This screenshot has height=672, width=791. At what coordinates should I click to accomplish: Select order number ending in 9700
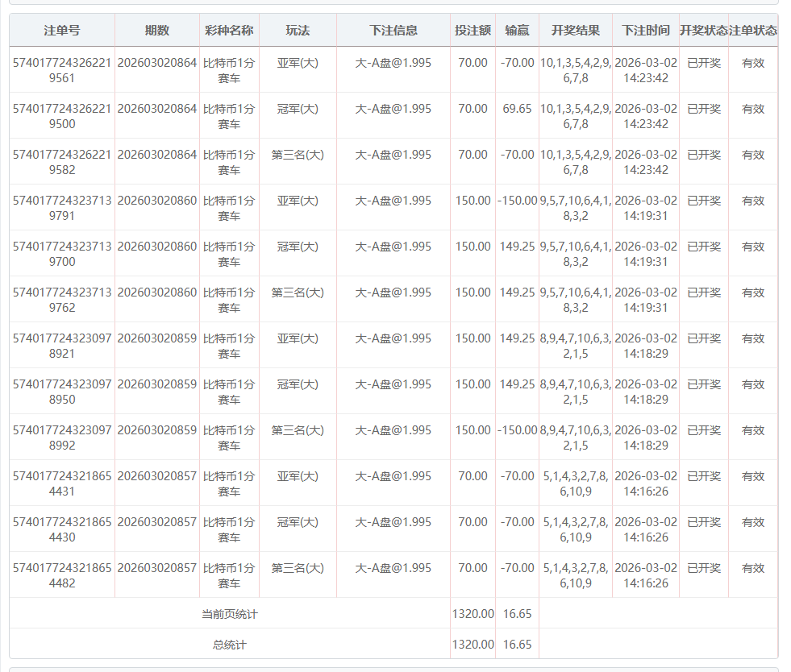62,254
